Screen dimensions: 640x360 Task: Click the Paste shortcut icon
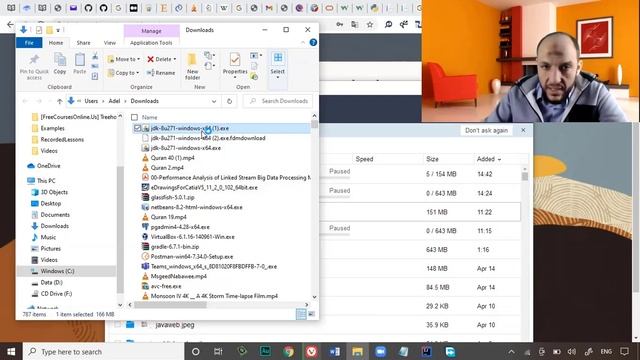[95, 76]
